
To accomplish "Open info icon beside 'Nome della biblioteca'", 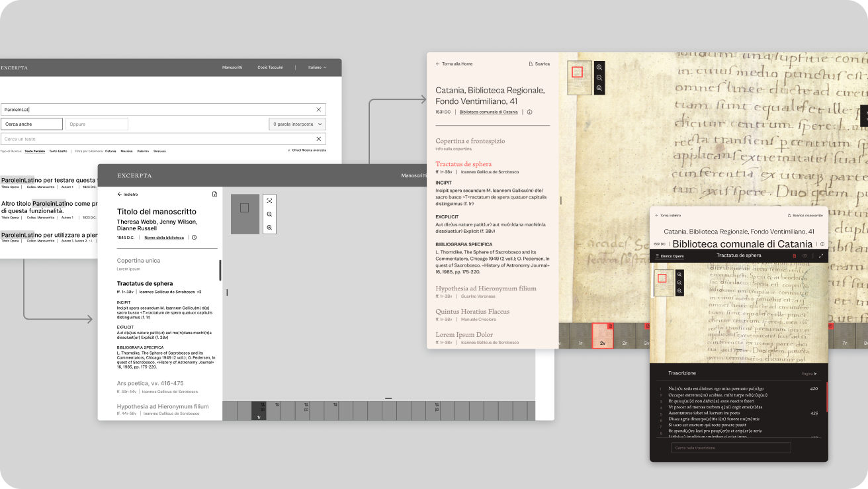I will (x=194, y=237).
